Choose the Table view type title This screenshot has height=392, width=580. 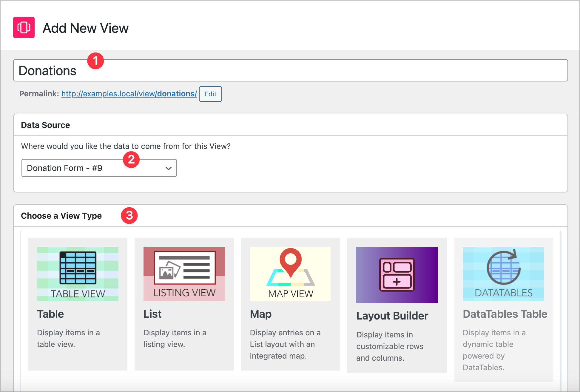(x=50, y=314)
